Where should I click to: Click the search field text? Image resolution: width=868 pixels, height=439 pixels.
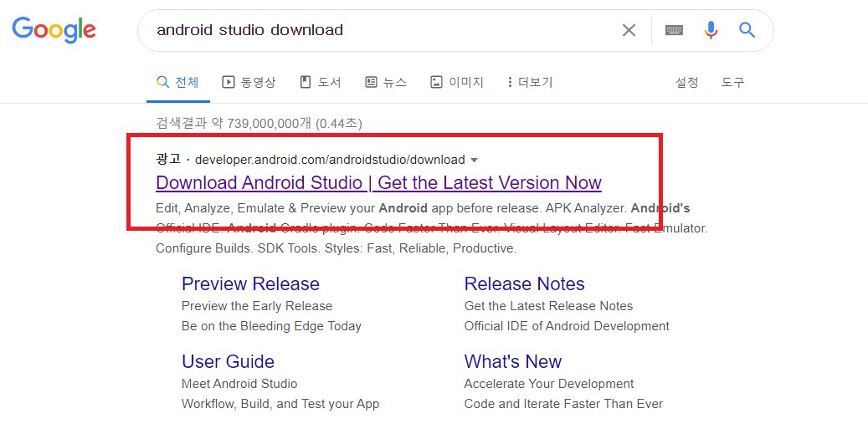[x=249, y=30]
